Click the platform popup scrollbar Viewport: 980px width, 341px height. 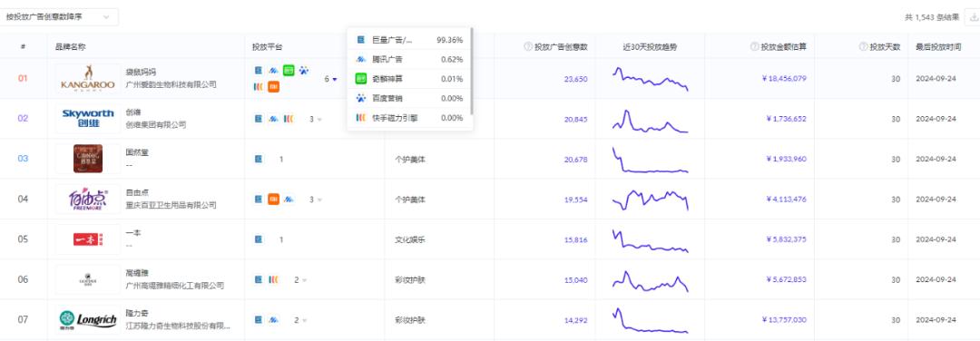[471, 72]
